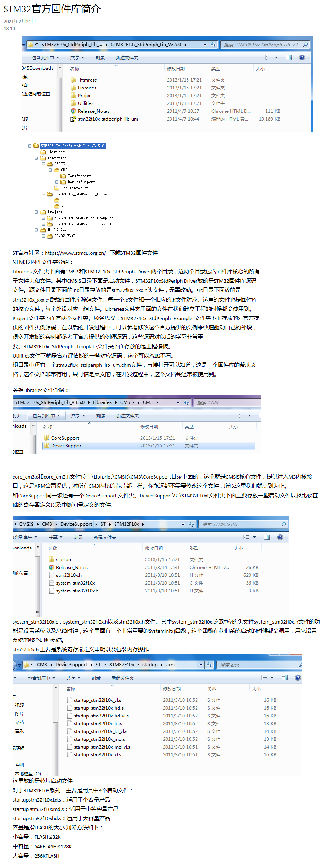The width and height of the screenshot is (325, 868).
Task: Open 包含到库中 menu in first Explorer toolbar
Action: click(46, 58)
